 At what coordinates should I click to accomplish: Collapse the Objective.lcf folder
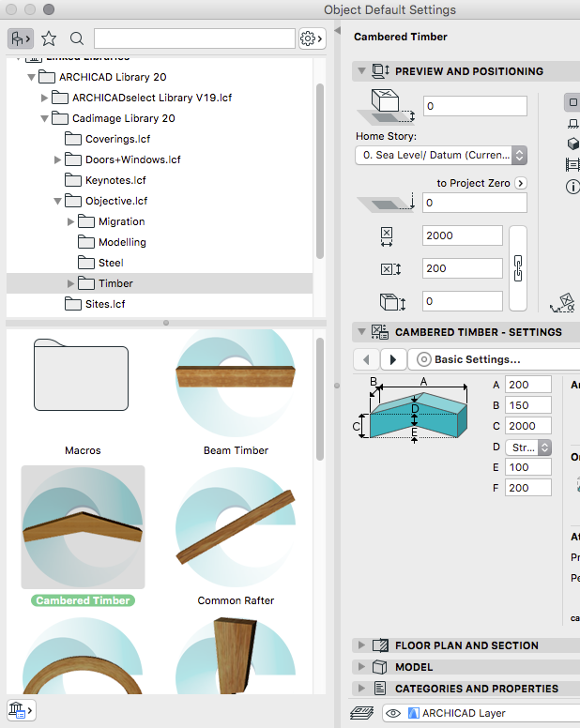click(57, 201)
